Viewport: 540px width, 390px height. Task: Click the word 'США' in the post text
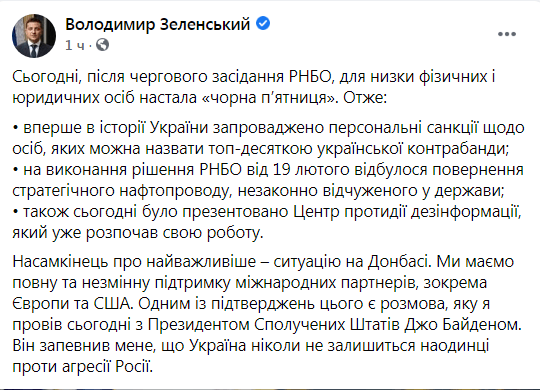(112, 304)
